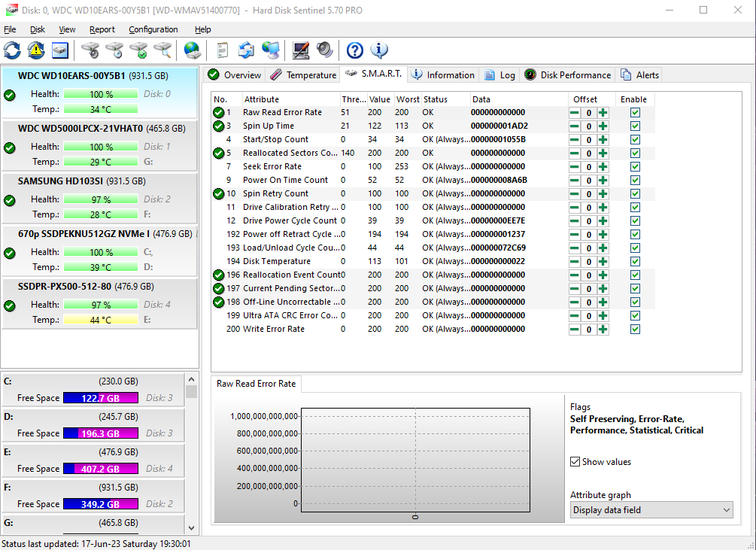Screen dimensions: 756x550
Task: Click the green plus for Spin Retry Count
Action: [x=603, y=194]
